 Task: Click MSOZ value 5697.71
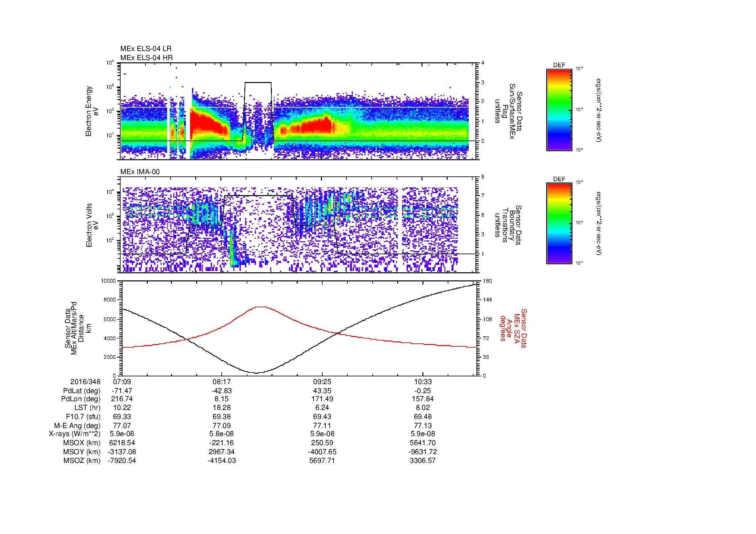[322, 461]
